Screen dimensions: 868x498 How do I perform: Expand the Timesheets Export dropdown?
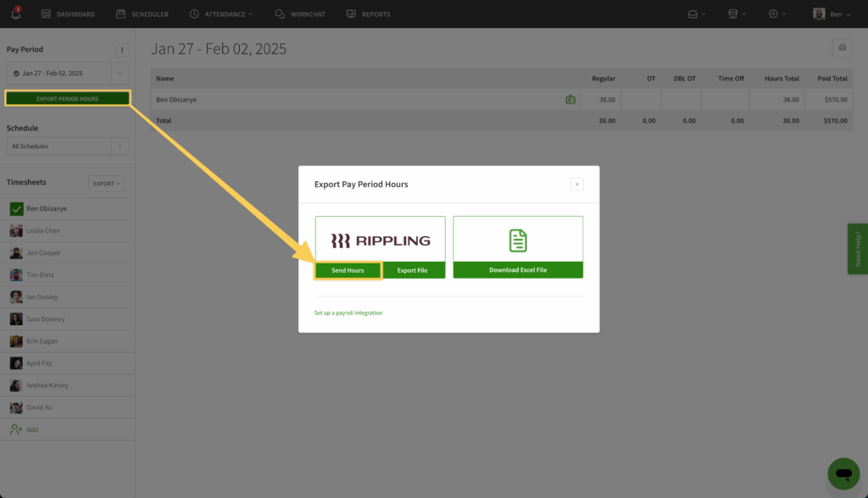click(105, 183)
